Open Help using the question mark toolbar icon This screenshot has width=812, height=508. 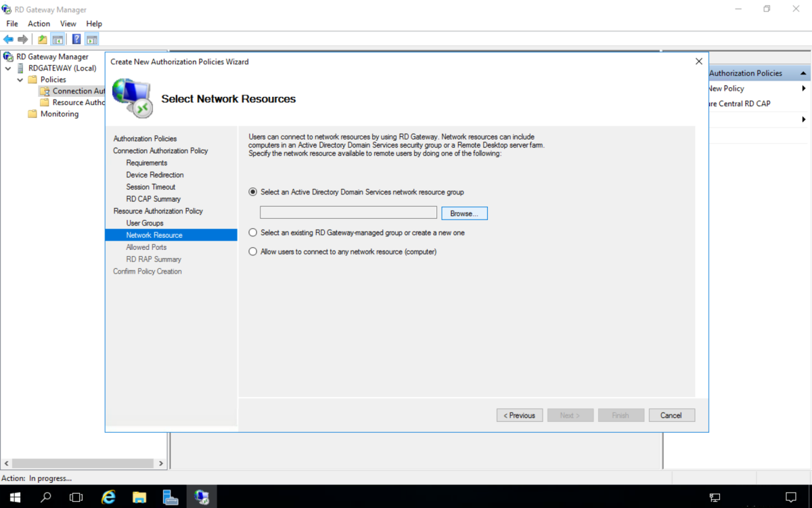pos(76,39)
